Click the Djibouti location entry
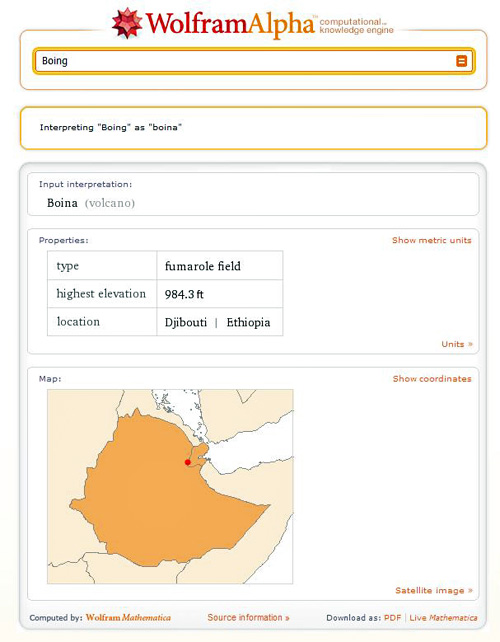This screenshot has height=642, width=500. click(186, 322)
